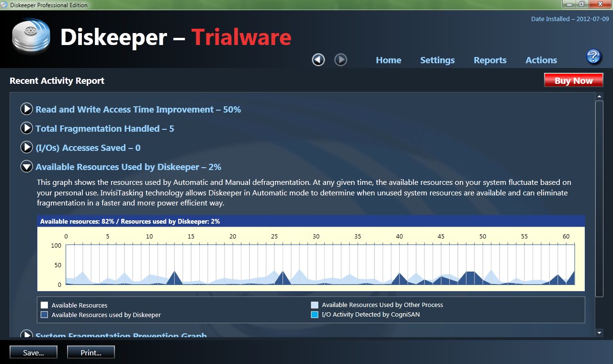Viewport: 613px width, 364px height.
Task: Click the report scrollbar down arrow
Action: point(599,332)
